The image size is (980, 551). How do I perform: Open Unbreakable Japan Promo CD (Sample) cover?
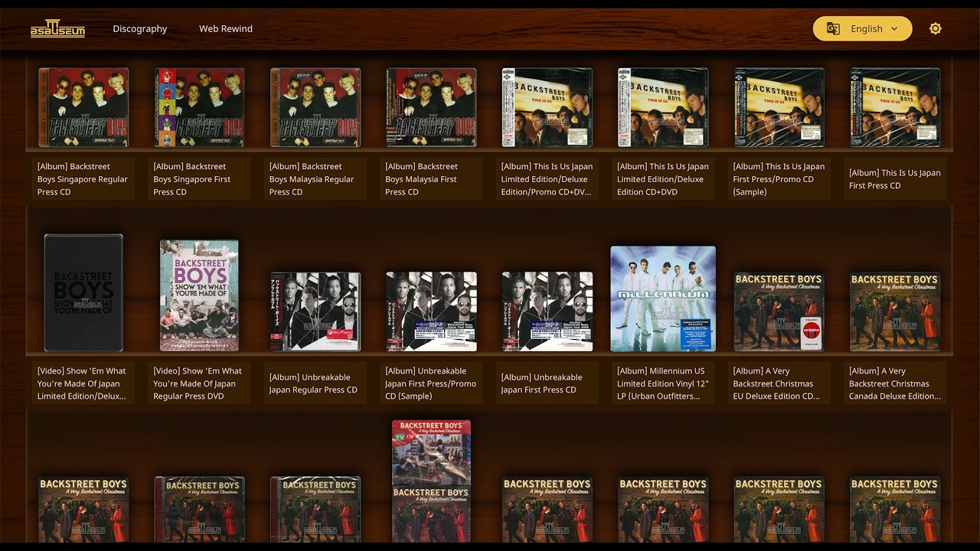[431, 311]
